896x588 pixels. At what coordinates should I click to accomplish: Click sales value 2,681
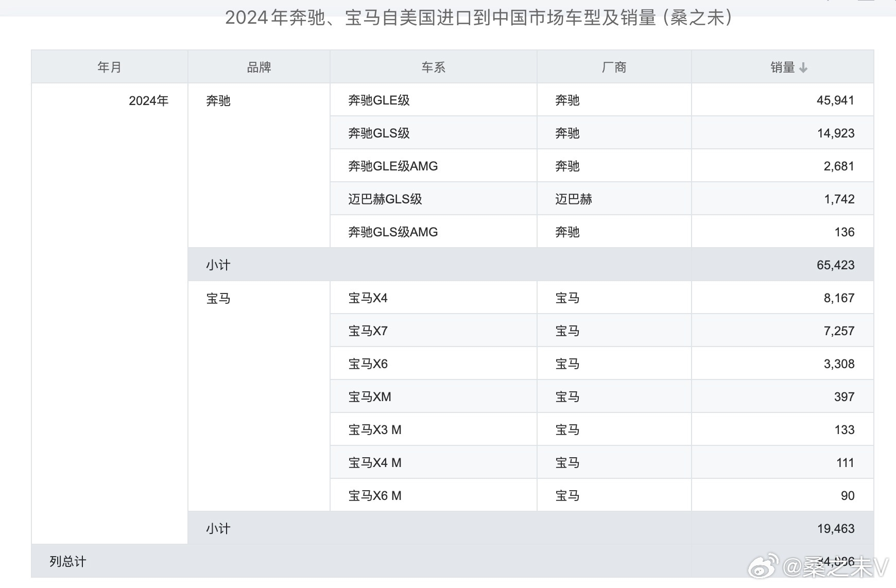click(x=839, y=166)
